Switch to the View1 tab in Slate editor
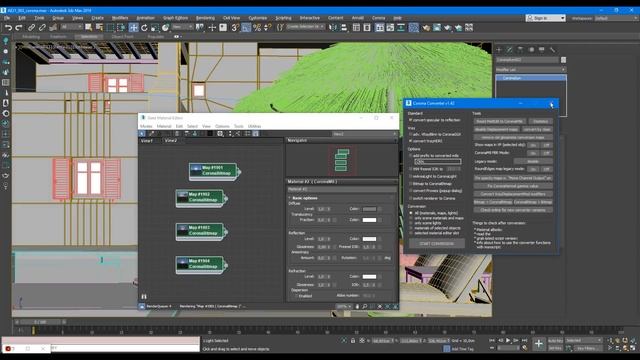This screenshot has width=640, height=360. click(x=147, y=140)
